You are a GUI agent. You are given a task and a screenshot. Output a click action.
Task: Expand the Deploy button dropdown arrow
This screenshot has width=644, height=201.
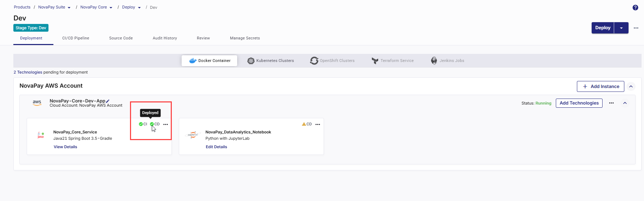[x=621, y=28]
